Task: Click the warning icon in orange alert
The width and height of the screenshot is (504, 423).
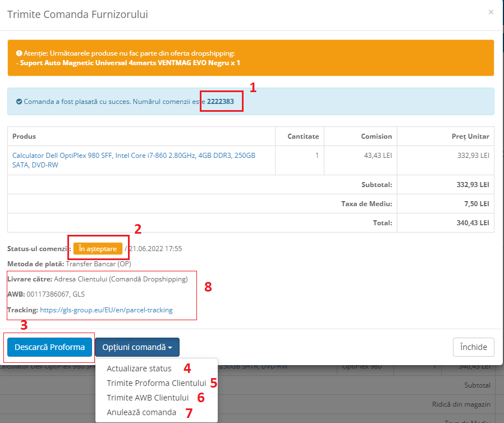Action: click(19, 53)
